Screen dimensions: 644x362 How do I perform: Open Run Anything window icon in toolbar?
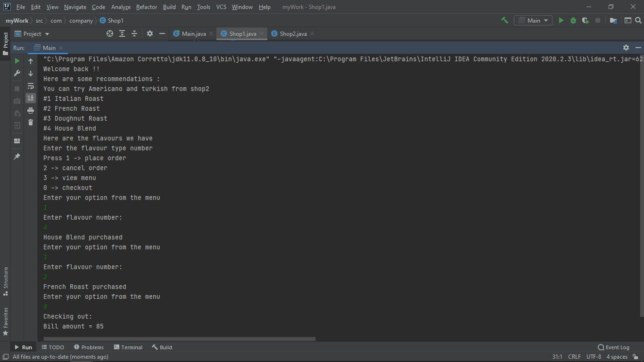628,20
